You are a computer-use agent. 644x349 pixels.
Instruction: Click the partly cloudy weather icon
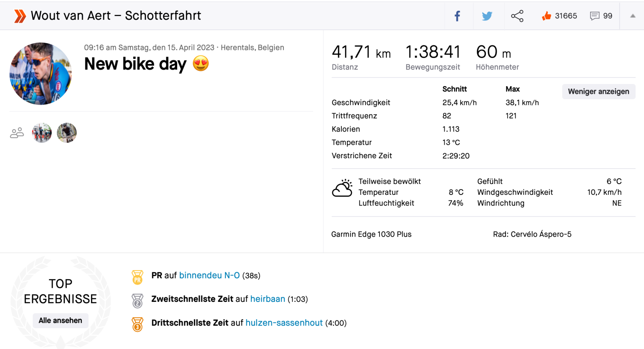tap(342, 188)
